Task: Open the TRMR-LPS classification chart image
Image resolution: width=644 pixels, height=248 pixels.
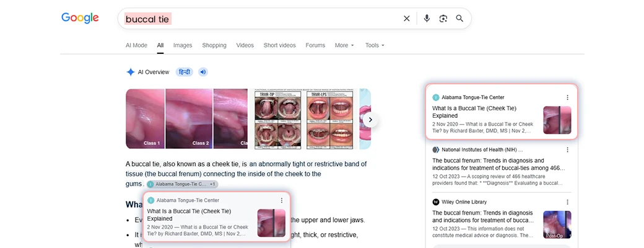Action: pos(331,119)
